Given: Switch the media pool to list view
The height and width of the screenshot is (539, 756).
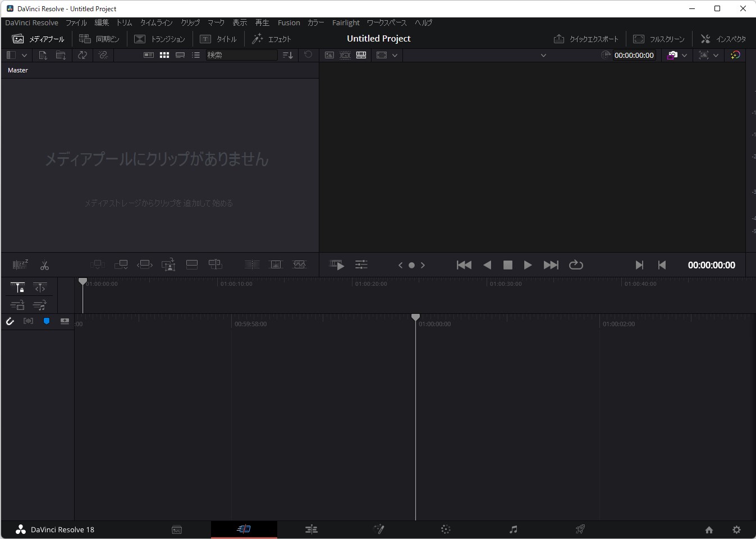Looking at the screenshot, I should (x=196, y=55).
